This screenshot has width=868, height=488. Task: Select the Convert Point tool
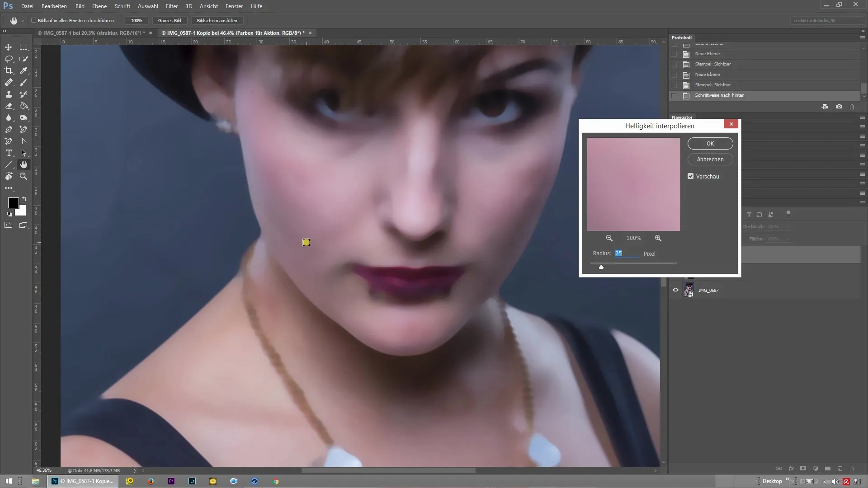tap(24, 141)
